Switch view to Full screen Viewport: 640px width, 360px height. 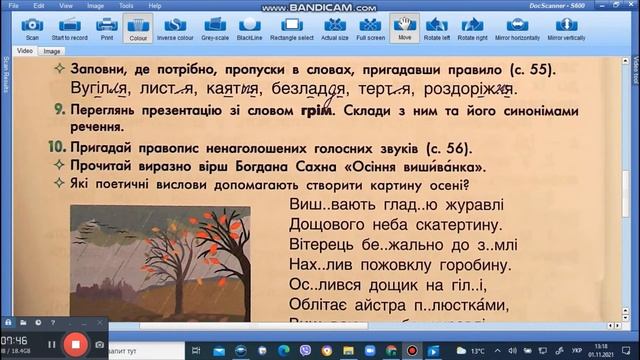coord(370,29)
